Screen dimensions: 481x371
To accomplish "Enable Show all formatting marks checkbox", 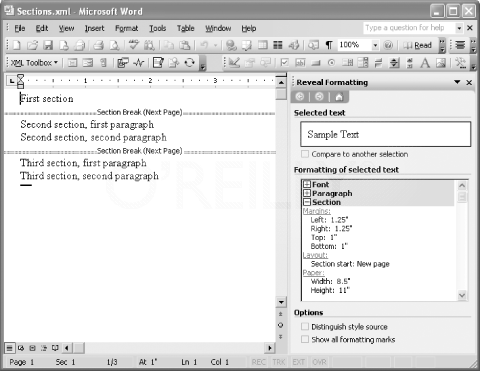I will coord(305,339).
